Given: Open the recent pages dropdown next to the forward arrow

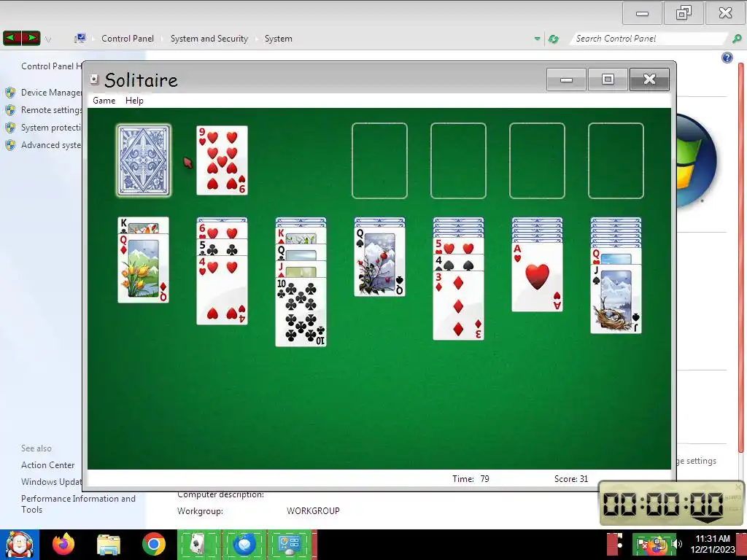Looking at the screenshot, I should point(48,39).
